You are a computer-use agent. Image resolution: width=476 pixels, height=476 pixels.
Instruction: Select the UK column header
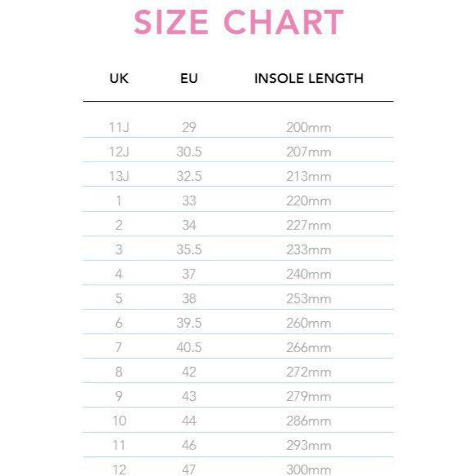(119, 79)
